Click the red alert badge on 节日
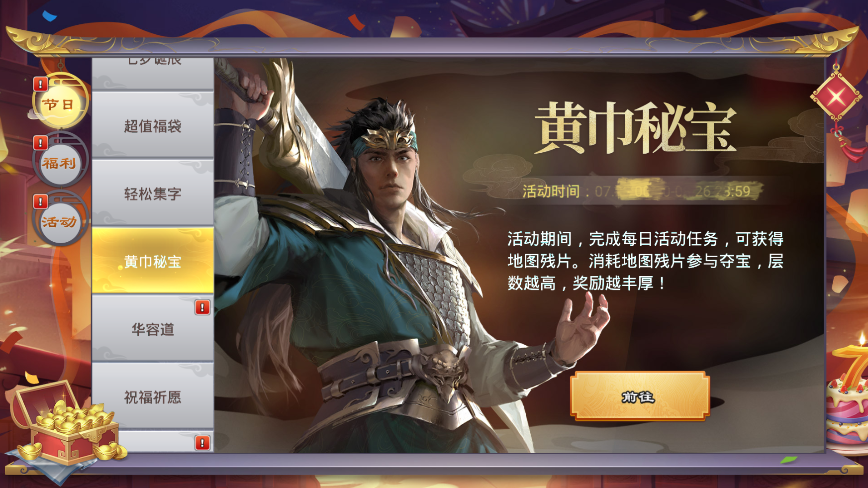This screenshot has width=868, height=488. point(40,84)
